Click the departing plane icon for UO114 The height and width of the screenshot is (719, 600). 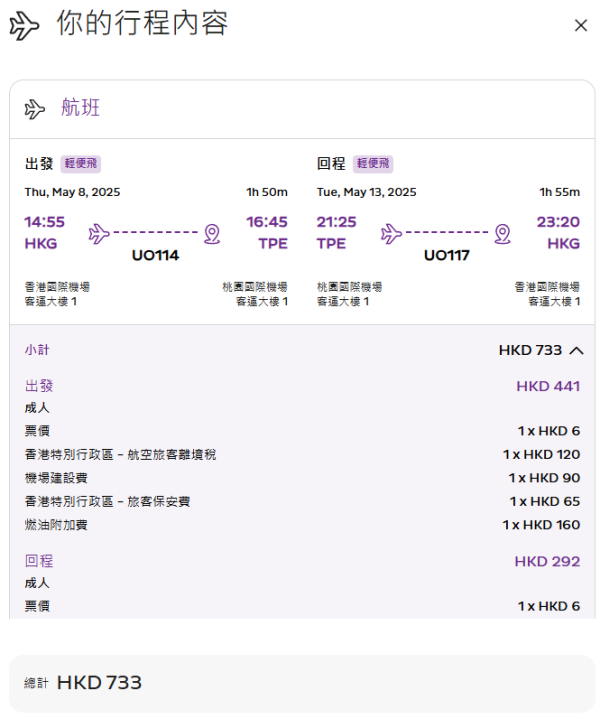tap(99, 234)
